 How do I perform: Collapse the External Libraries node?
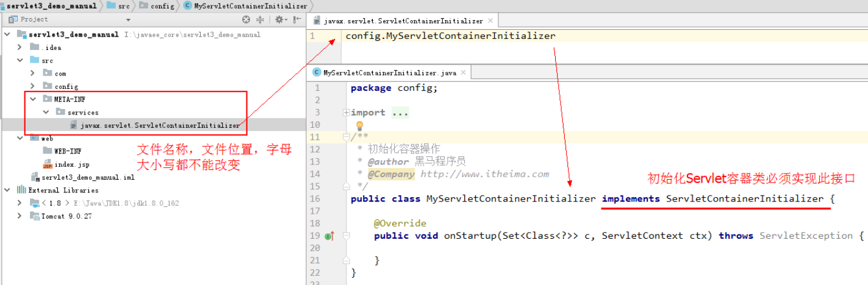click(7, 190)
